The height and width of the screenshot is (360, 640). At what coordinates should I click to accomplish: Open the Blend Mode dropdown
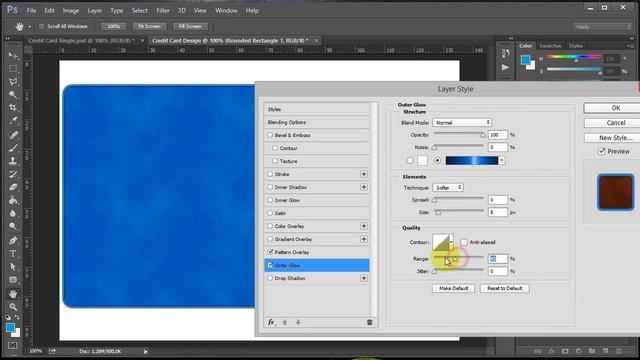[x=462, y=122]
